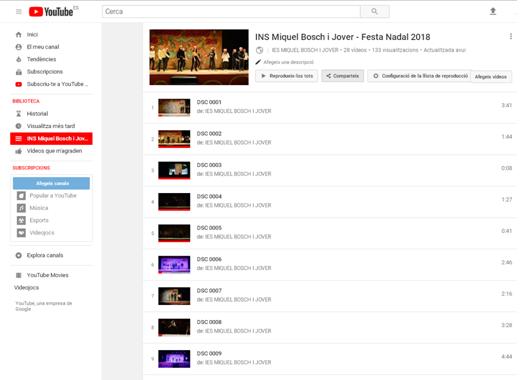This screenshot has height=380, width=520.
Task: Click the pencil icon to add description
Action: (258, 62)
